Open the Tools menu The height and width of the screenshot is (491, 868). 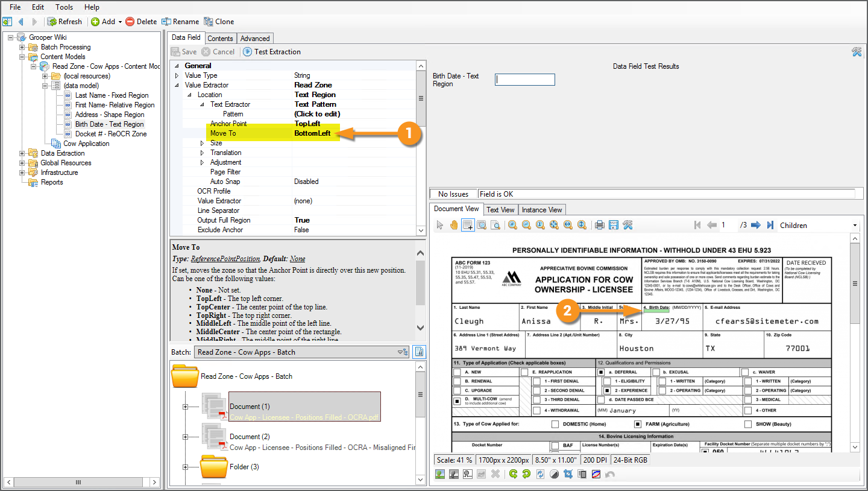point(64,7)
